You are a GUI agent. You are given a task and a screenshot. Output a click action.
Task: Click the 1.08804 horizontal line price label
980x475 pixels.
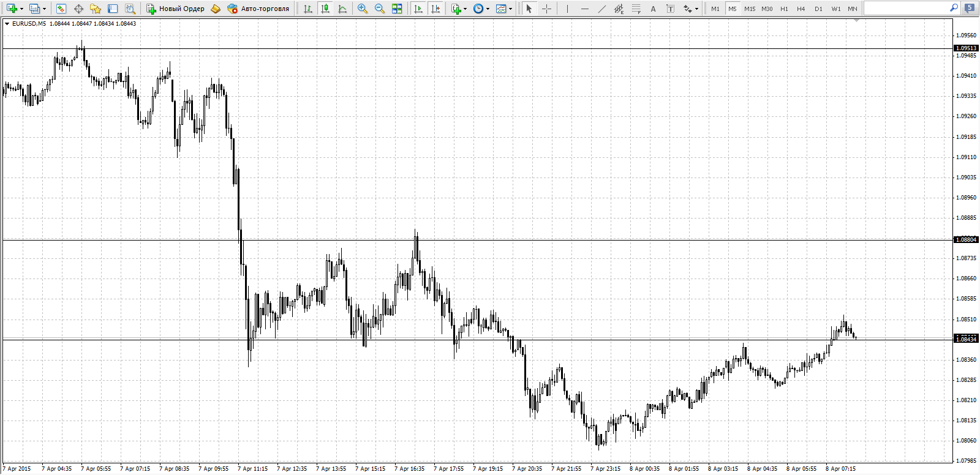(x=966, y=239)
